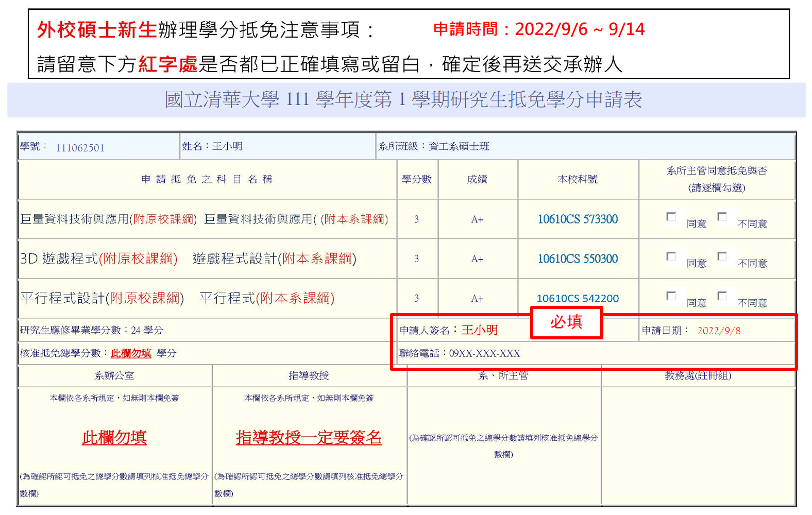The image size is (812, 515).
Task: Click the red 必填 label box
Action: (x=566, y=322)
